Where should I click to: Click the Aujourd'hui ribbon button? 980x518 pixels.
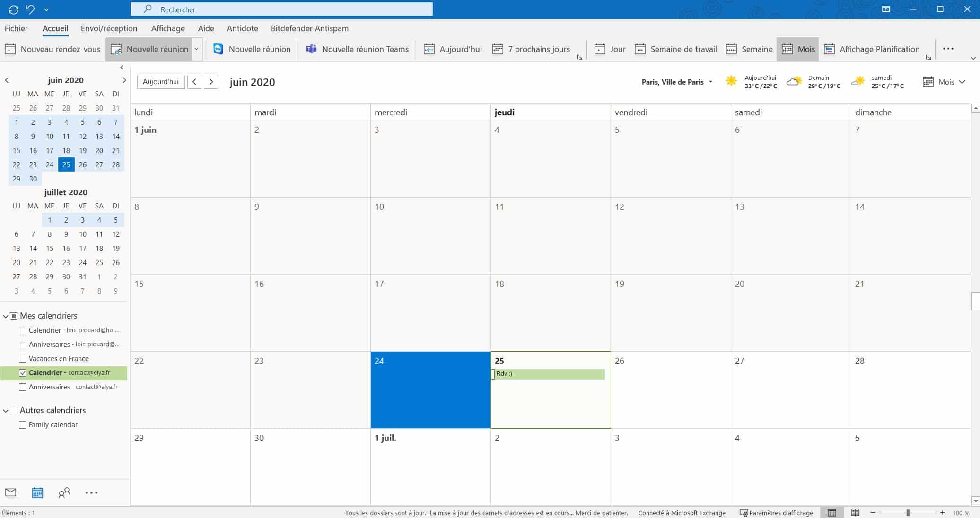[x=453, y=49]
